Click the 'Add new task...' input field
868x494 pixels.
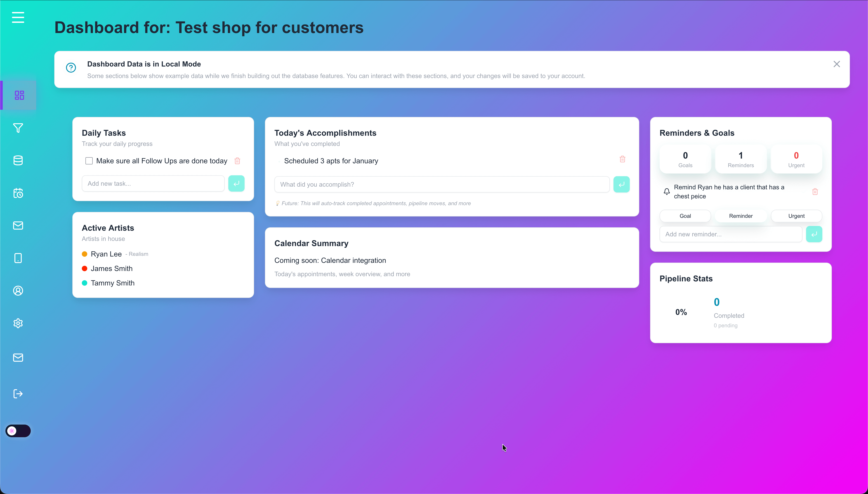coord(153,183)
